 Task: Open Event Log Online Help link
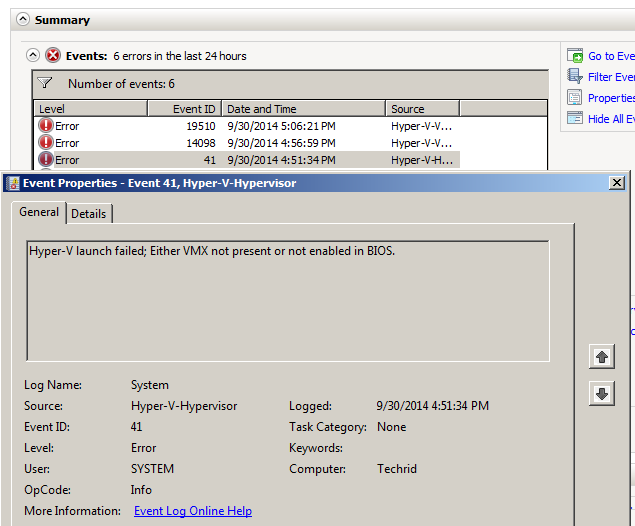coord(193,511)
